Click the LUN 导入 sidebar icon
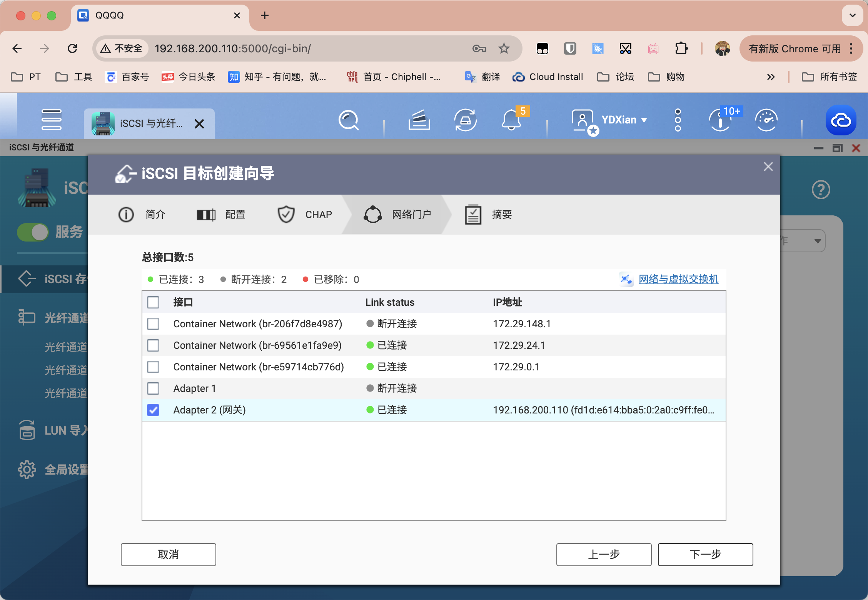 27,430
